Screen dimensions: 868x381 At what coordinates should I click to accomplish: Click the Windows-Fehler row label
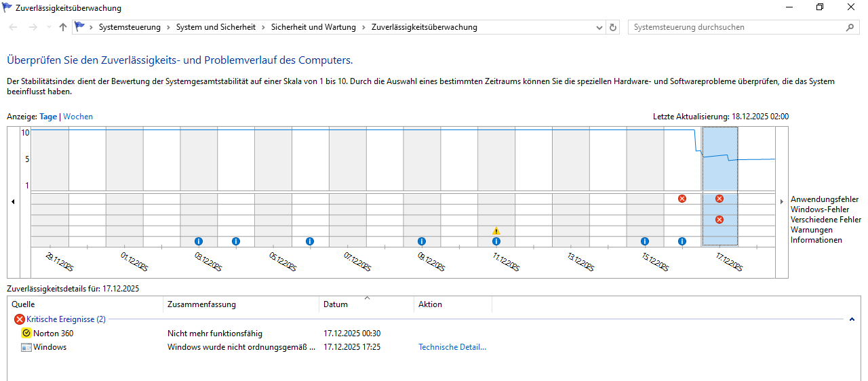pyautogui.click(x=819, y=210)
